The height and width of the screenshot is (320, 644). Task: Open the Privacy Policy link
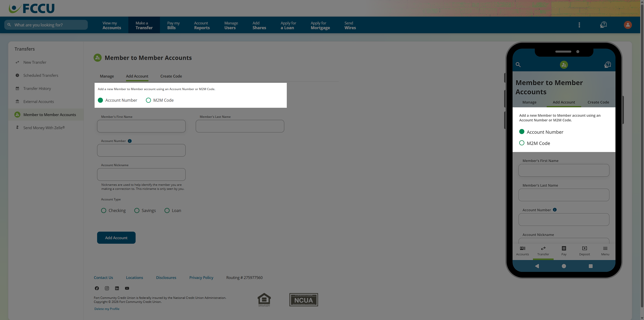coord(201,277)
